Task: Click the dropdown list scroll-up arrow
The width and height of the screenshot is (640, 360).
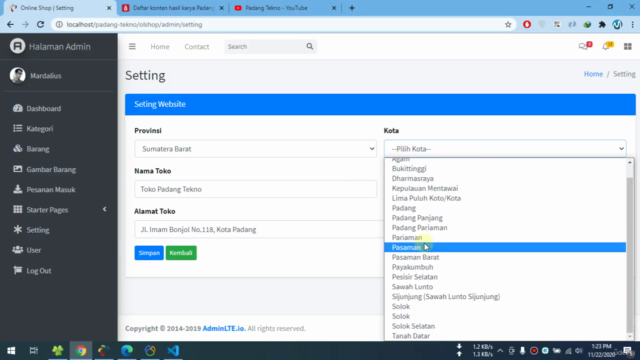Action: [630, 162]
